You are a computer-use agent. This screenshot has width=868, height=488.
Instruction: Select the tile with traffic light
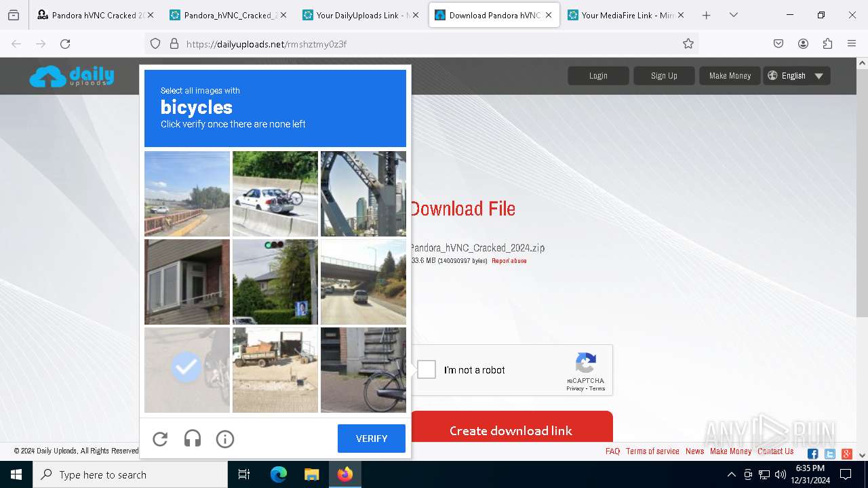pyautogui.click(x=275, y=282)
